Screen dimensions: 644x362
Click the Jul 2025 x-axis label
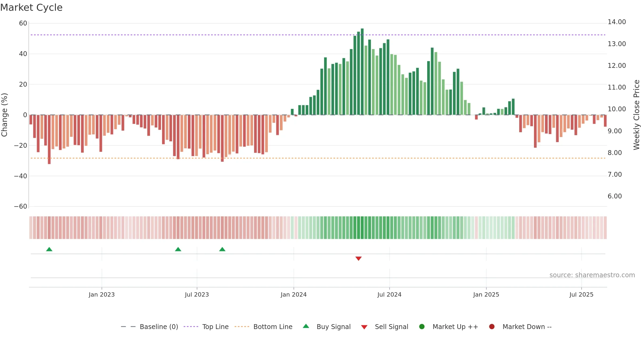pyautogui.click(x=581, y=295)
